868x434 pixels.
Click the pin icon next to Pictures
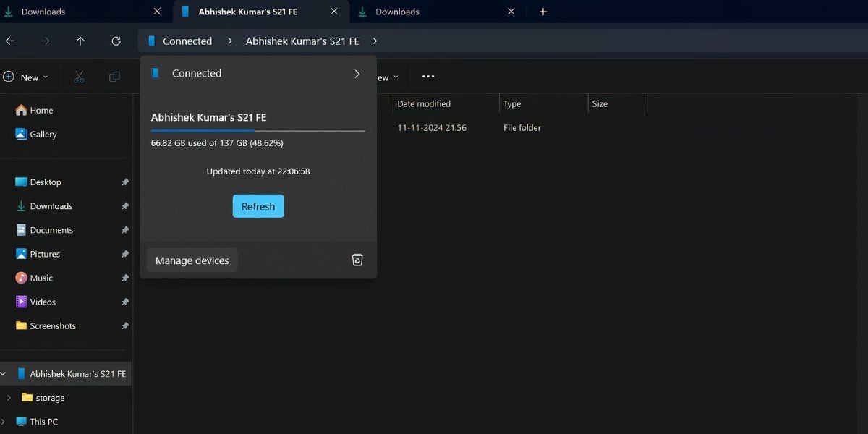point(124,254)
